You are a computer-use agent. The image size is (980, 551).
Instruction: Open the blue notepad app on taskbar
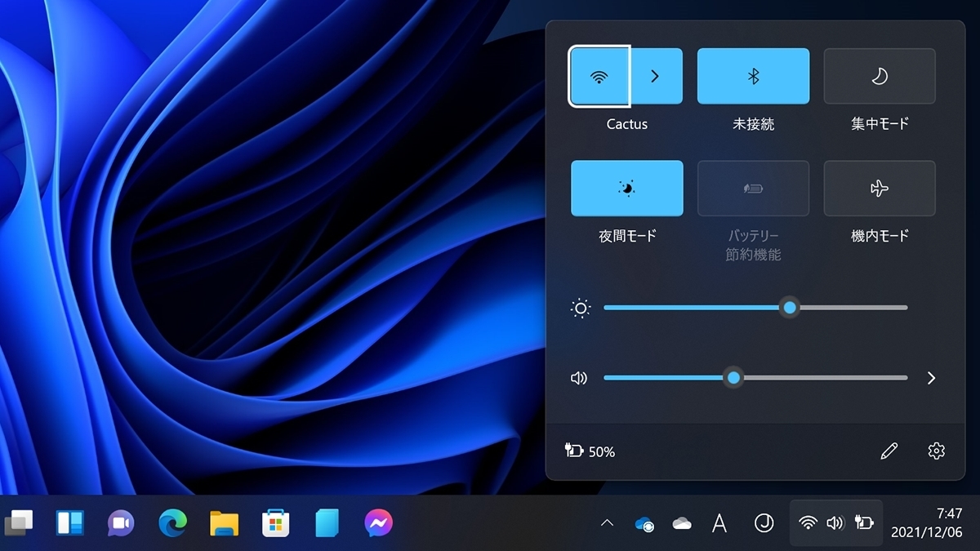click(x=327, y=522)
